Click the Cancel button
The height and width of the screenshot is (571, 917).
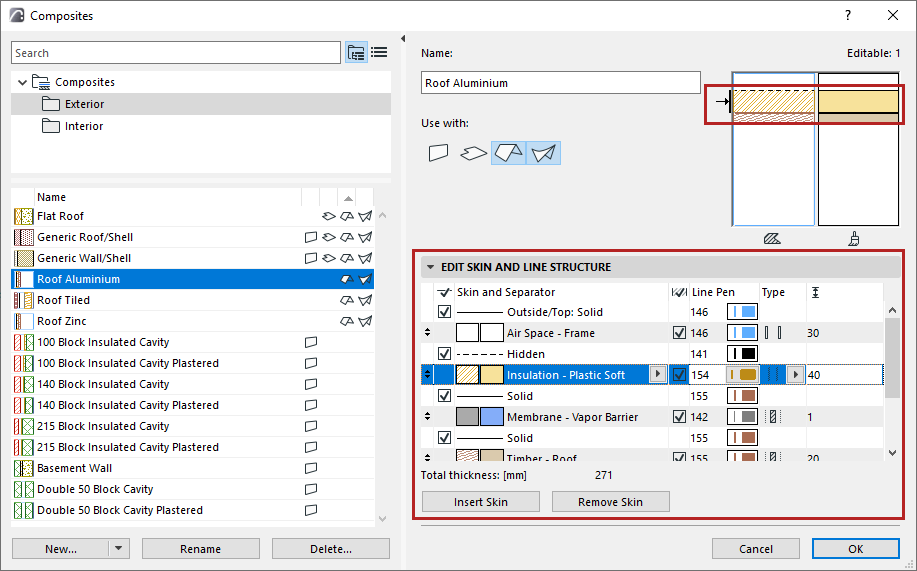point(756,549)
